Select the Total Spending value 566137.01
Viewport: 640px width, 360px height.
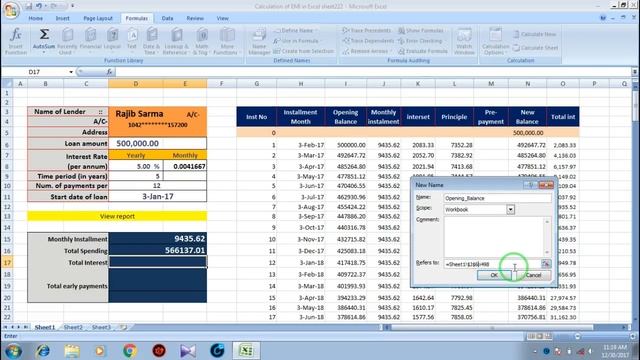tap(158, 251)
